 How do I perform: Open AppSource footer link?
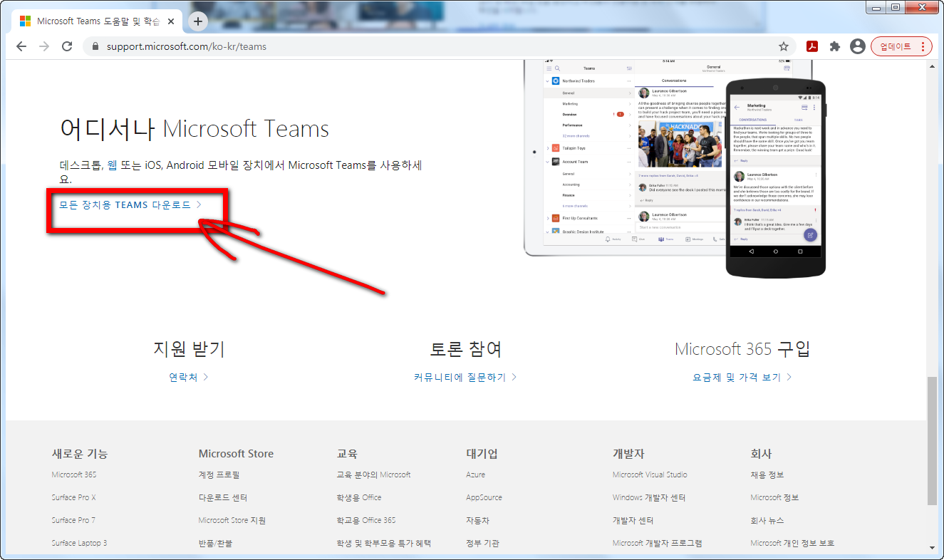[484, 497]
